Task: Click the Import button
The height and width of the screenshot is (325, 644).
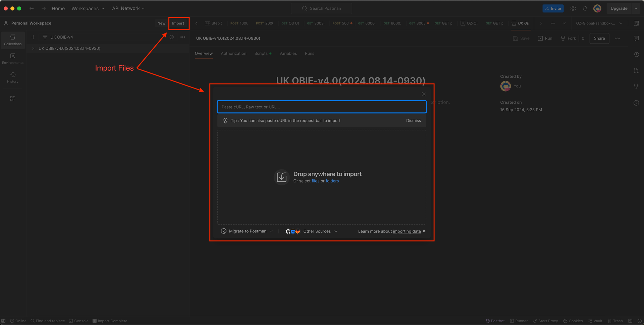Action: click(x=178, y=23)
